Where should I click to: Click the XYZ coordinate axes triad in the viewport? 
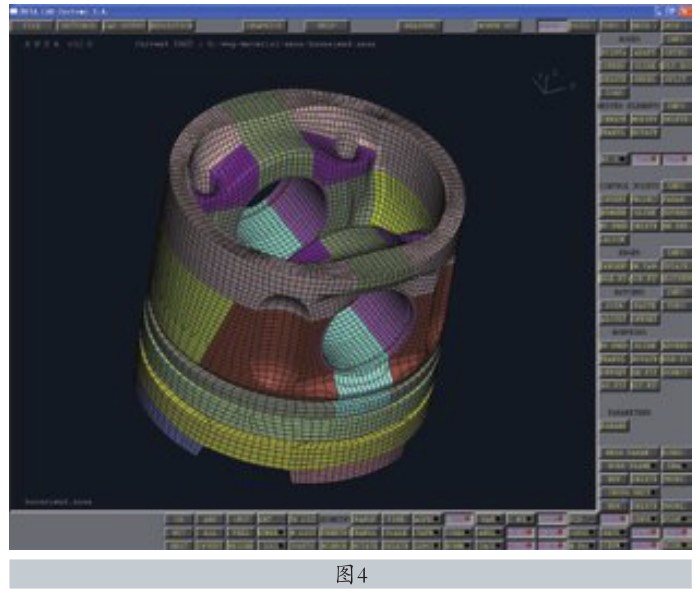(x=554, y=82)
